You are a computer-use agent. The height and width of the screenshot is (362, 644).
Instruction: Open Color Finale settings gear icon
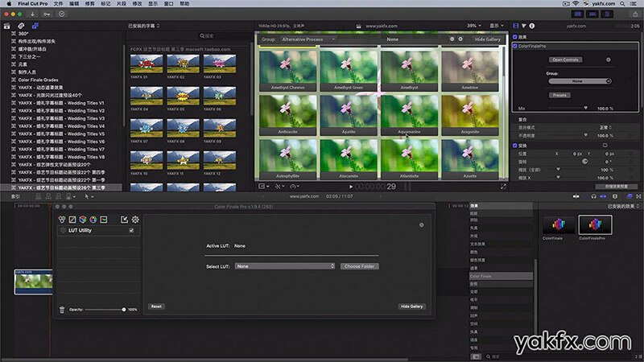click(x=135, y=220)
